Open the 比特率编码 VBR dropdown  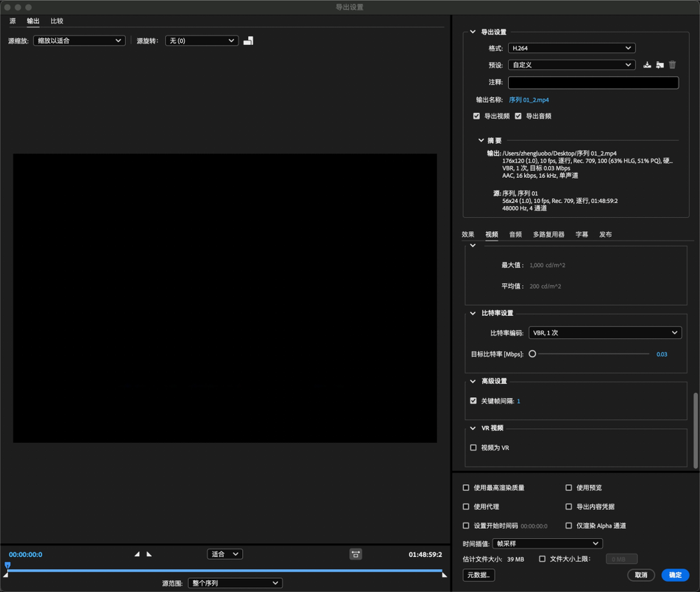pos(605,333)
